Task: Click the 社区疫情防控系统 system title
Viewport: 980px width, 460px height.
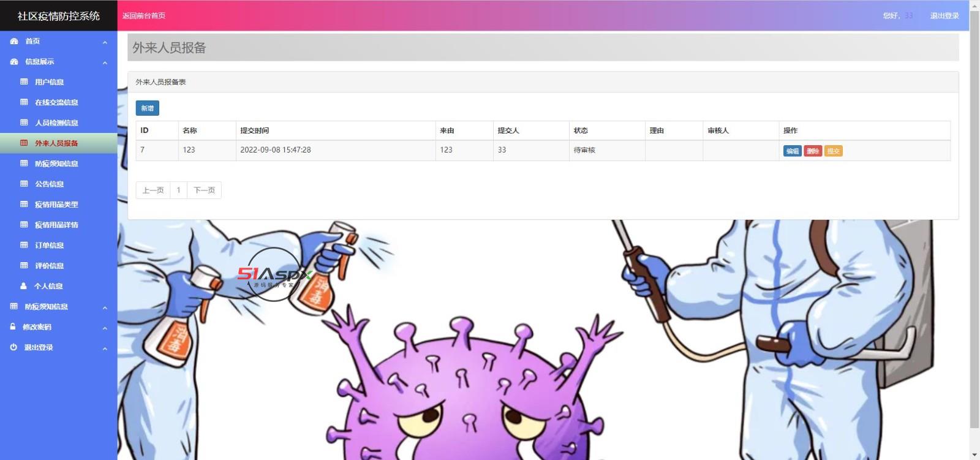Action: 59,16
